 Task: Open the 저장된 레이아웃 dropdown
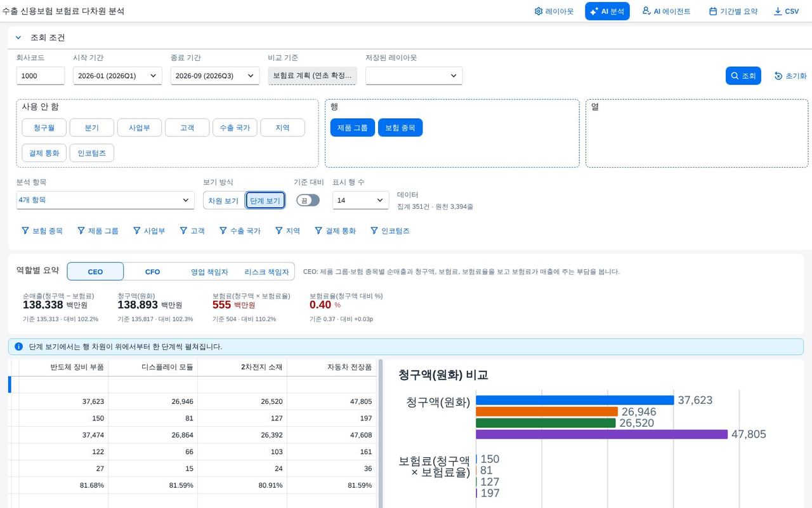coord(414,76)
